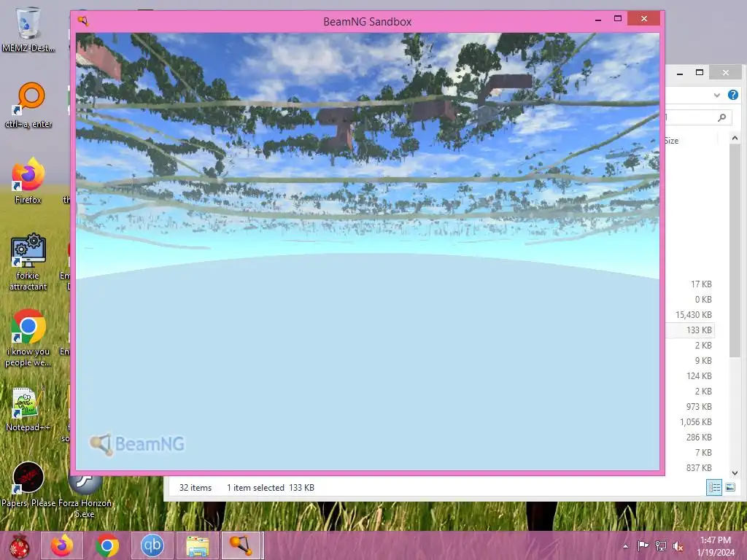Show hidden tray icons arrow
The height and width of the screenshot is (560, 747).
[x=625, y=546]
